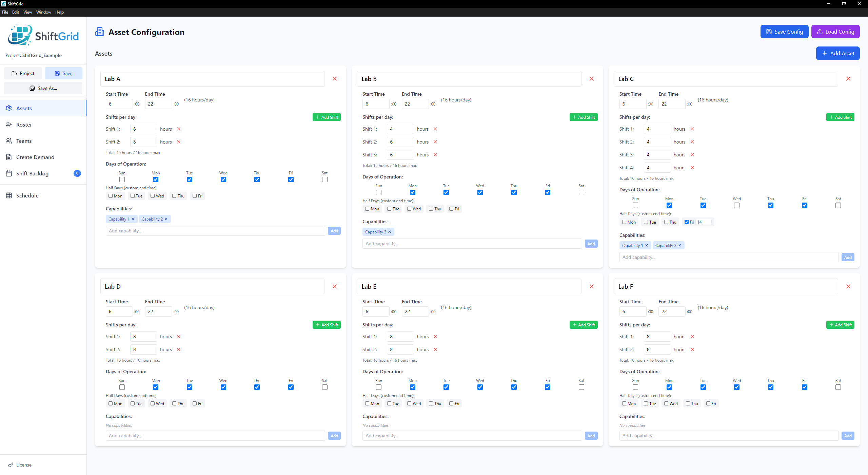The image size is (868, 475).
Task: Open Create Demand
Action: coord(35,157)
